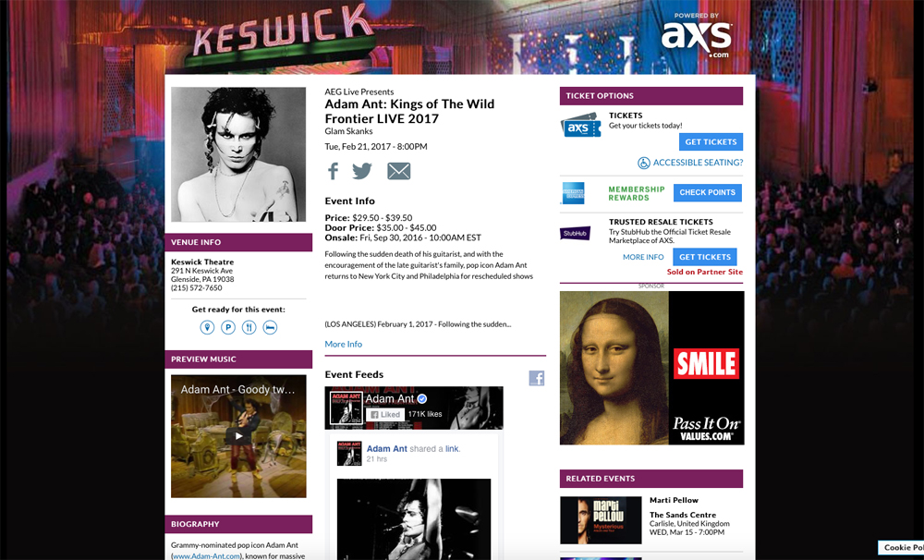Click Get Tickets under Tickets section

pos(711,142)
